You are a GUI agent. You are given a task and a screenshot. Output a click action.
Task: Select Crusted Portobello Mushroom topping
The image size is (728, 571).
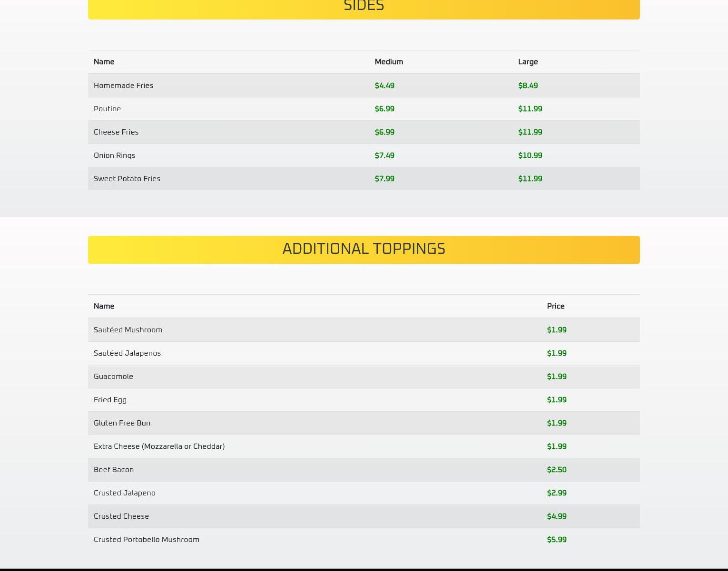click(x=147, y=540)
